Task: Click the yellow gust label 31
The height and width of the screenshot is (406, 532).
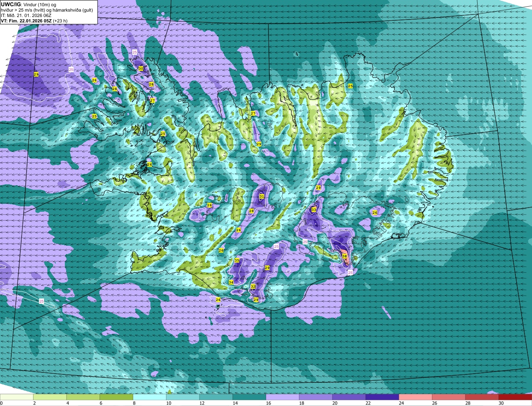Action: point(262,196)
